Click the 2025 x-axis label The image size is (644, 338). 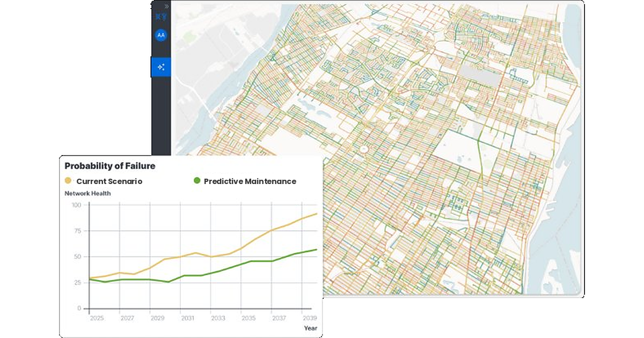97,318
